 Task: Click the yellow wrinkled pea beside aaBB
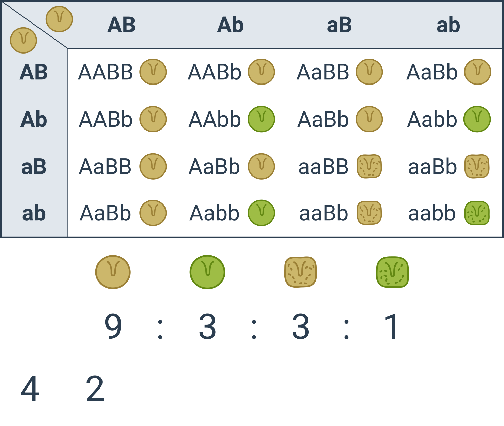pos(369,167)
